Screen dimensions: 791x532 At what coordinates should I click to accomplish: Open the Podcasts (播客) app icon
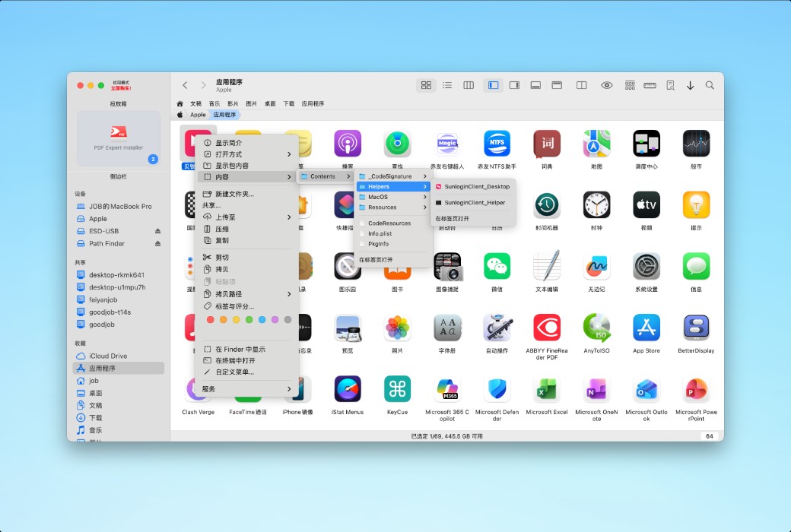pyautogui.click(x=348, y=143)
